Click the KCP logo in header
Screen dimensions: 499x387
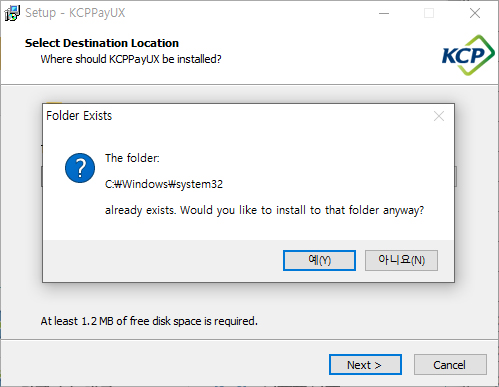(468, 55)
